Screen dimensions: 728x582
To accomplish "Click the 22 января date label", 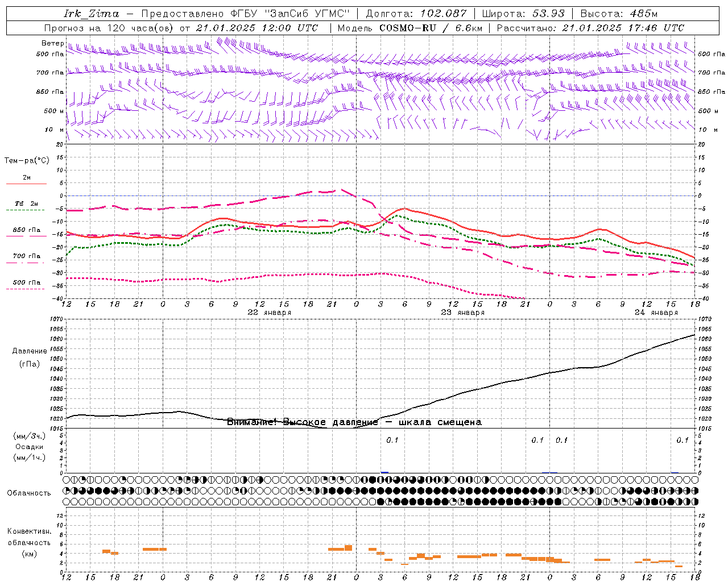I will 270,313.
